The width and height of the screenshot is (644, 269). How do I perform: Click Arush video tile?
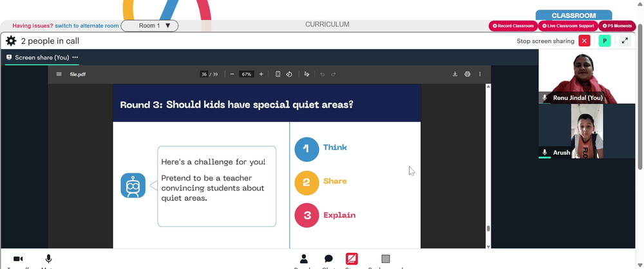pyautogui.click(x=587, y=131)
